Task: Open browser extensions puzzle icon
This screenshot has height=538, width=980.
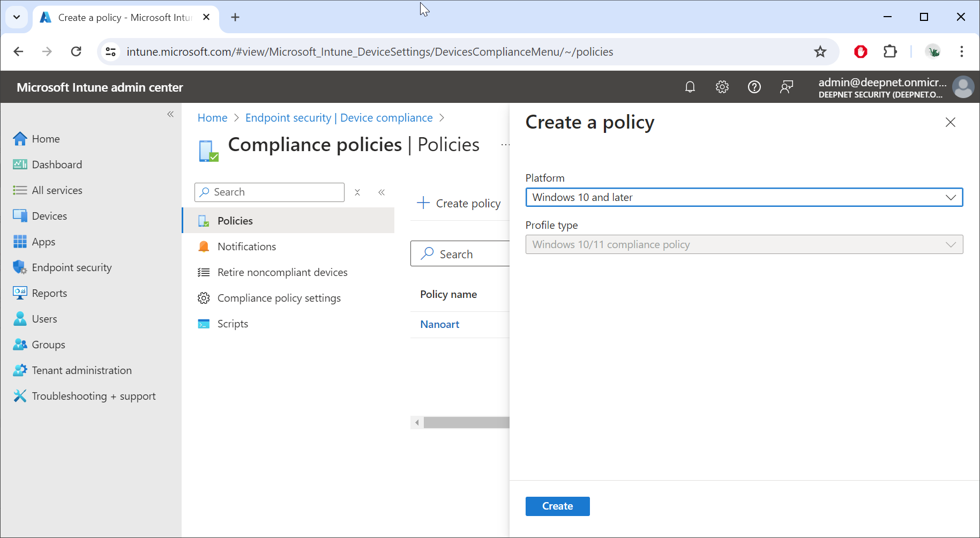Action: click(890, 52)
